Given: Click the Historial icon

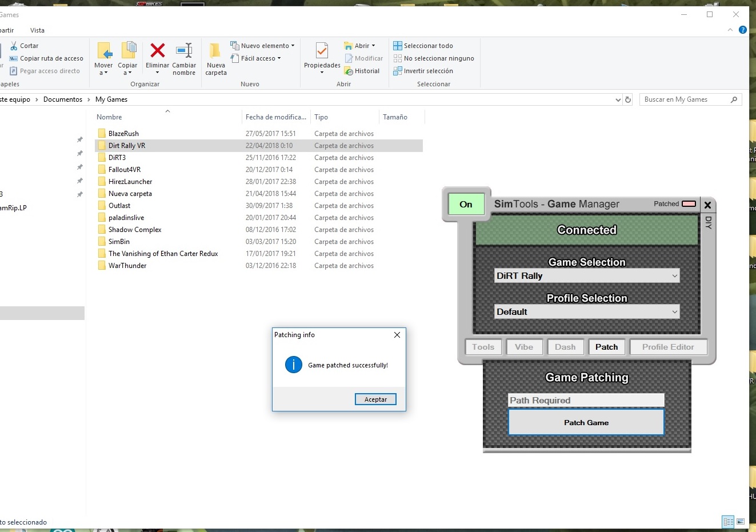Looking at the screenshot, I should click(x=349, y=71).
